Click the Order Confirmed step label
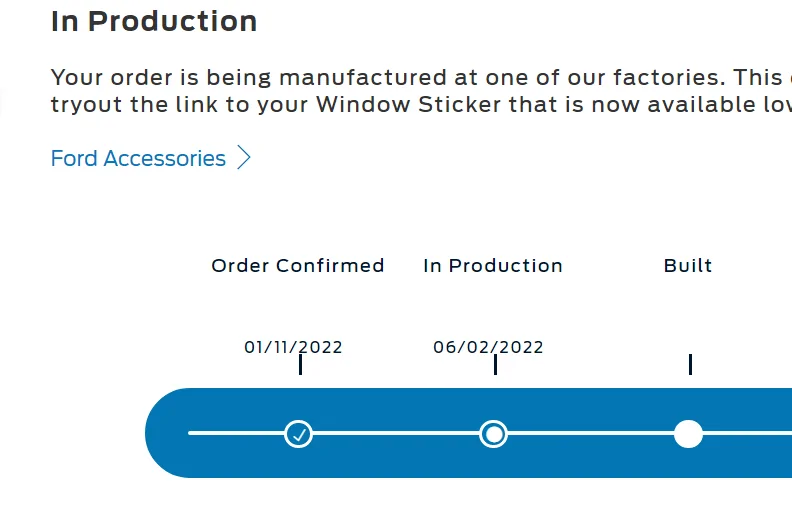Screen dimensions: 792x523 pyautogui.click(x=298, y=266)
